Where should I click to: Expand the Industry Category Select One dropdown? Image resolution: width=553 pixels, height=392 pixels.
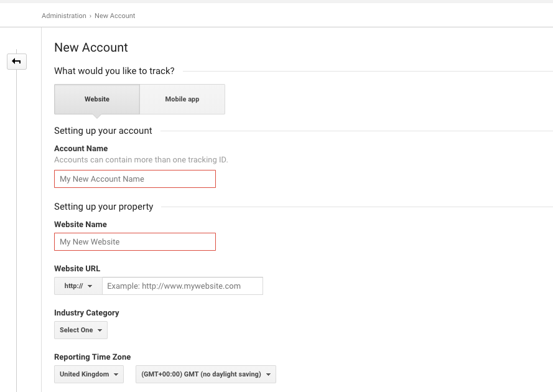pos(81,330)
